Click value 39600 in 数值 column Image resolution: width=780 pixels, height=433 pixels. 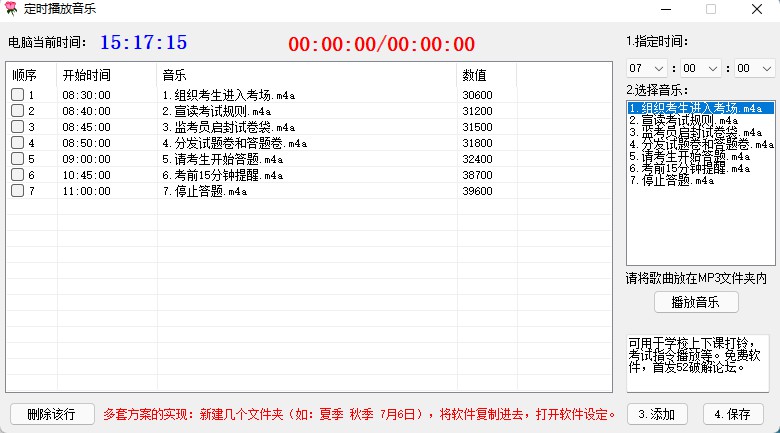click(x=477, y=191)
